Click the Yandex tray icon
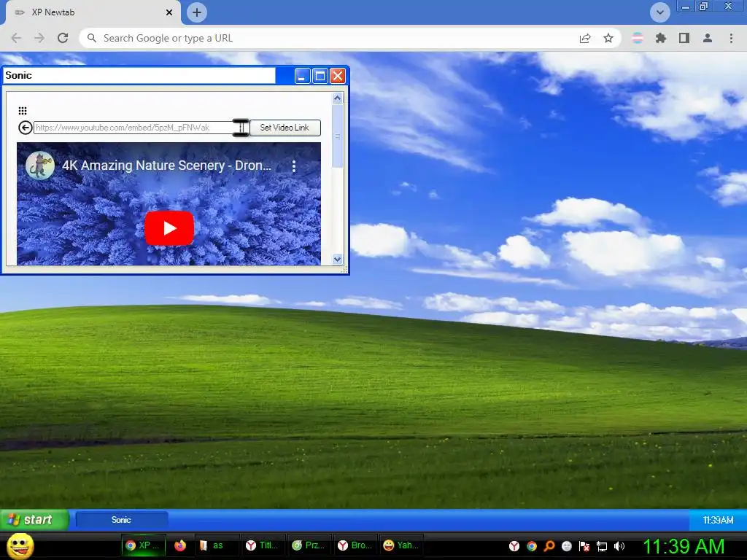Viewport: 747px width, 560px height. (x=514, y=546)
